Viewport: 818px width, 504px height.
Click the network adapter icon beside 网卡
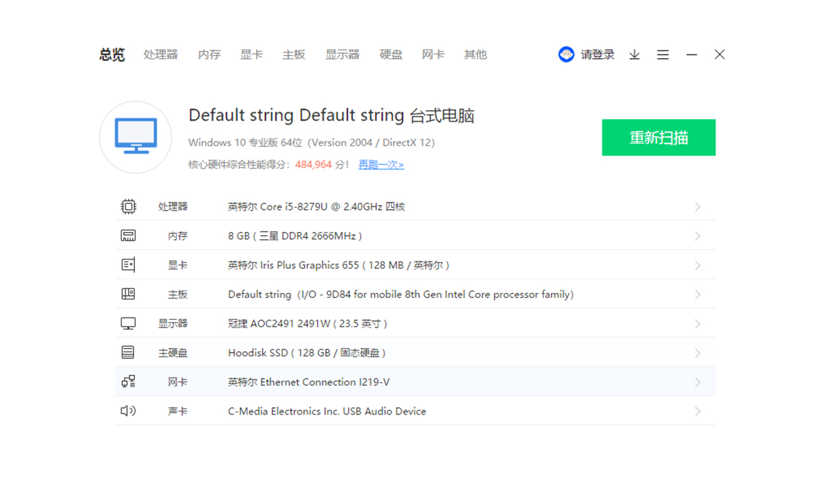click(128, 382)
